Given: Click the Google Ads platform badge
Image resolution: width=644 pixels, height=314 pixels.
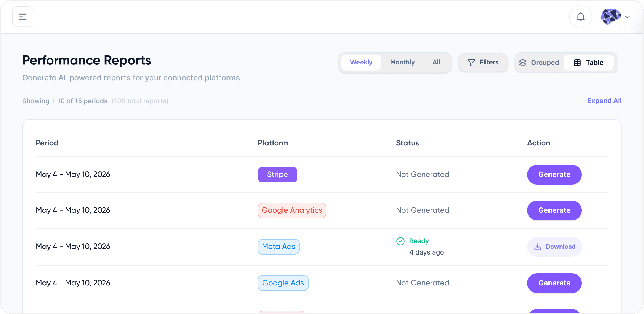Looking at the screenshot, I should click(x=283, y=283).
